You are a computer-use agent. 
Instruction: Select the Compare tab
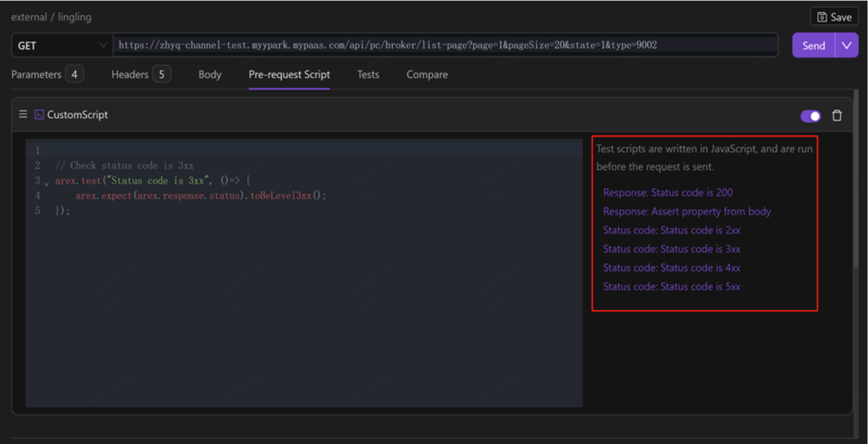point(427,74)
